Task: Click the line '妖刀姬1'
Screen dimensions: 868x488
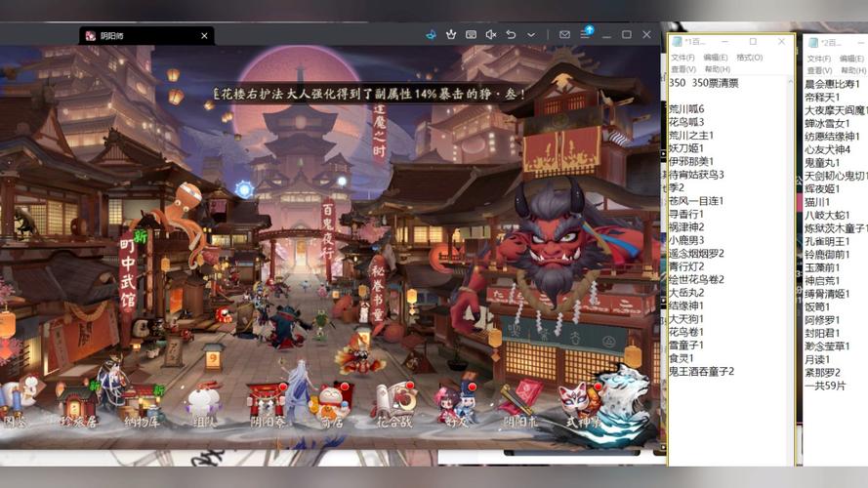Action: (686, 148)
